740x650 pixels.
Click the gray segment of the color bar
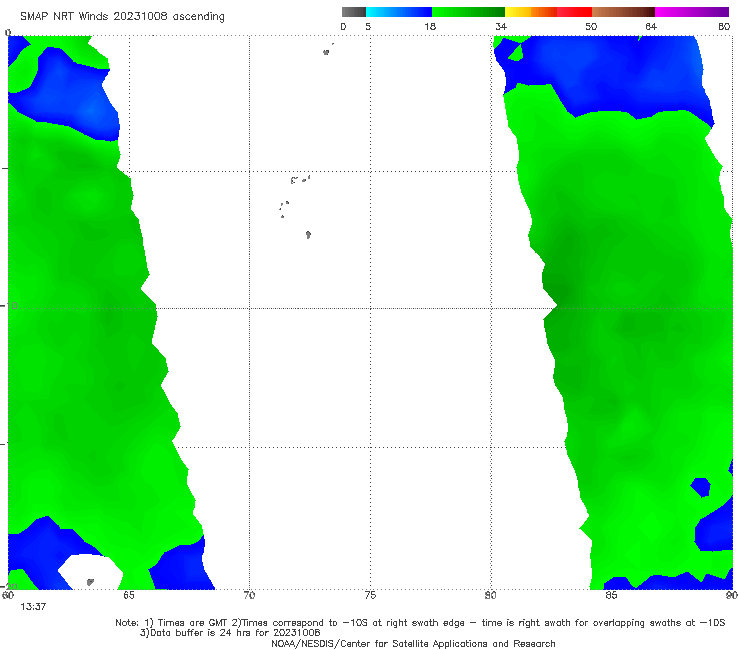tap(354, 12)
